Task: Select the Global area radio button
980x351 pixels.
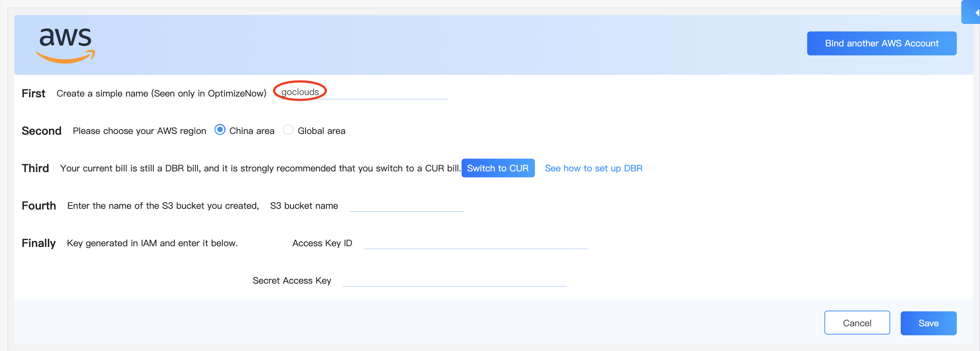Action: click(288, 130)
